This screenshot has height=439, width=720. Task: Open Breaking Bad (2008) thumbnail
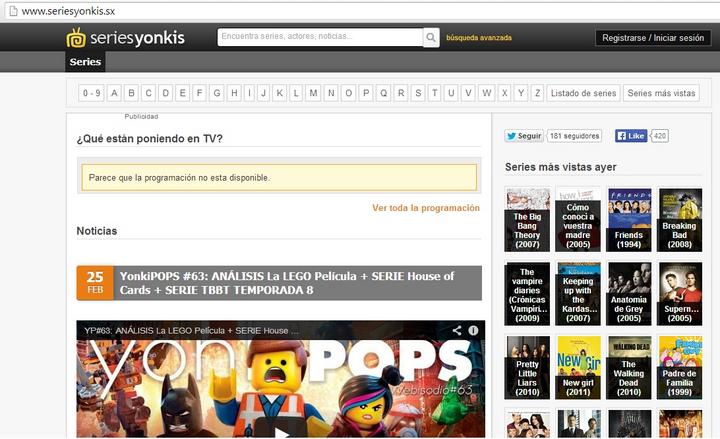679,219
